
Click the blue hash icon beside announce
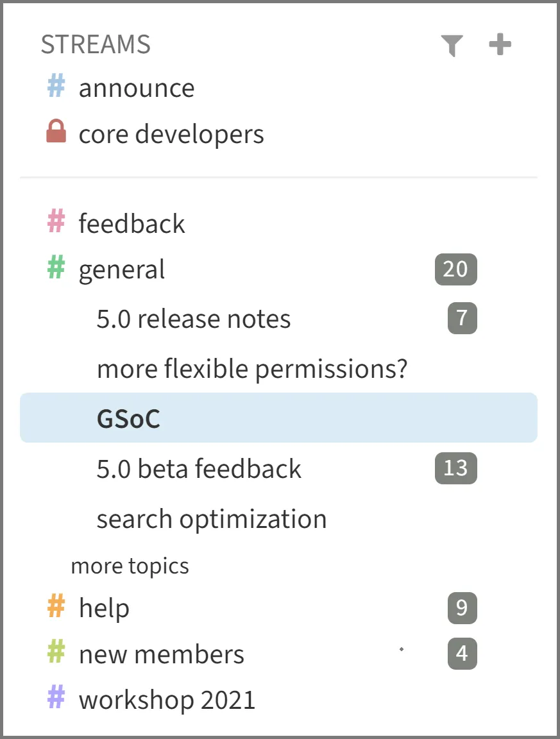pyautogui.click(x=56, y=87)
